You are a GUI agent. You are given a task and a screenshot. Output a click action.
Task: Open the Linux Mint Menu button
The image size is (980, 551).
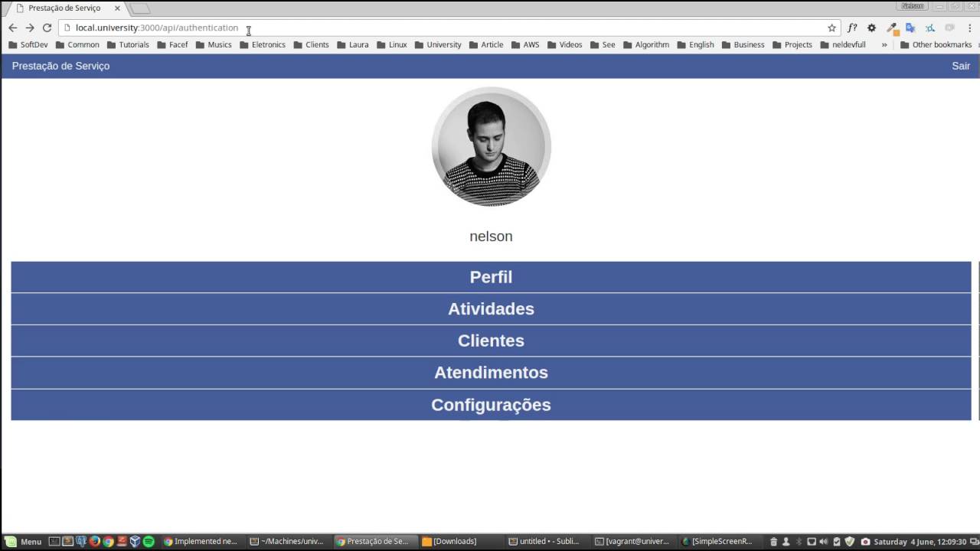click(22, 541)
